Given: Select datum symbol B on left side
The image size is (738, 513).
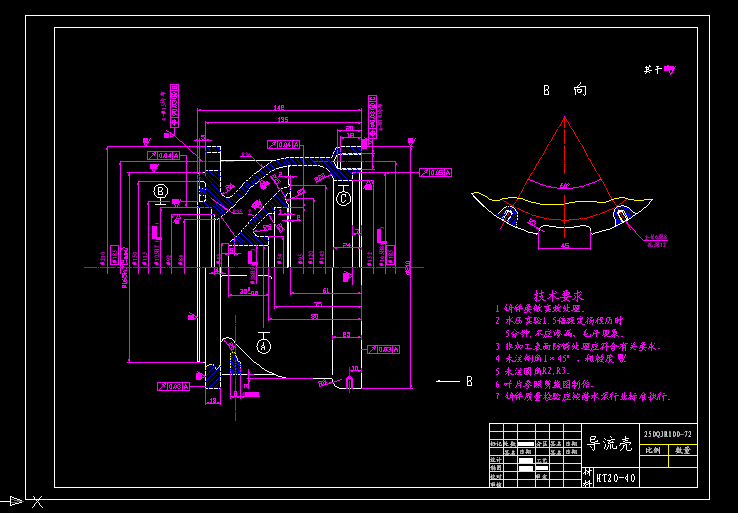Looking at the screenshot, I should point(161,190).
